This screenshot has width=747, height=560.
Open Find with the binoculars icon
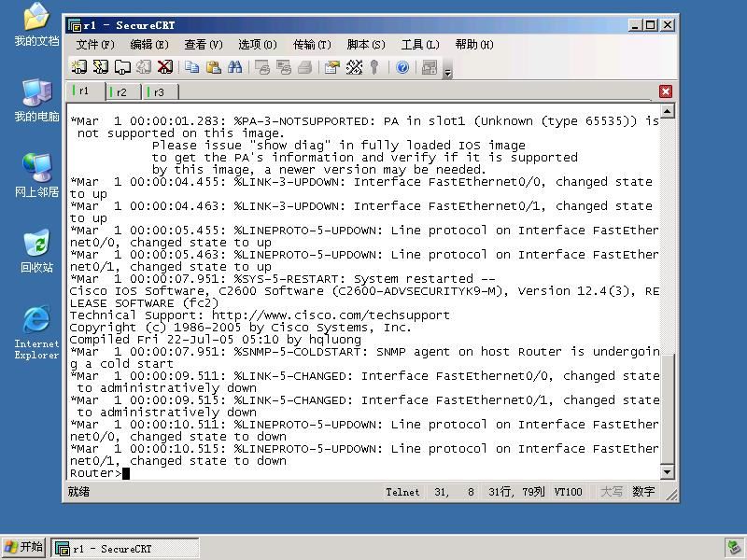[x=235, y=67]
